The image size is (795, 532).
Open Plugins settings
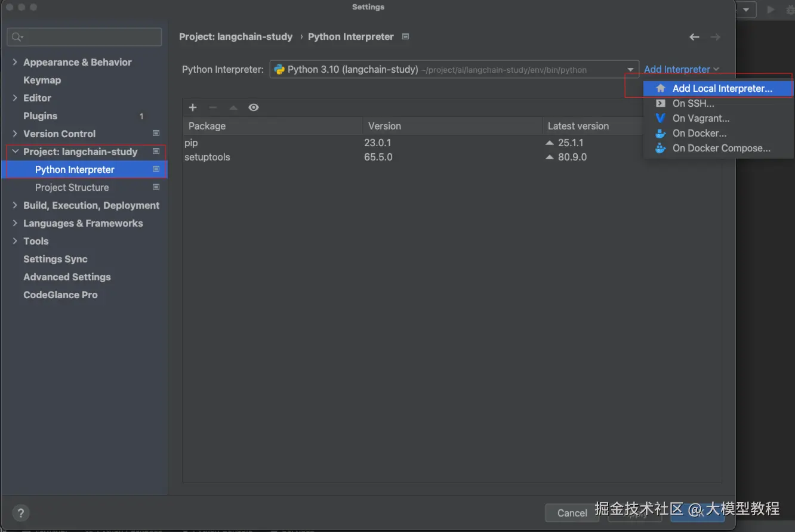point(40,116)
